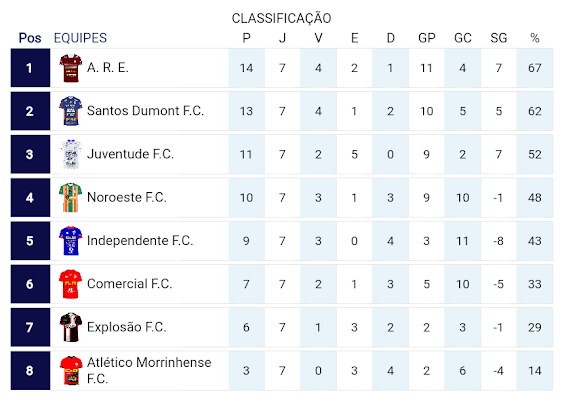Image resolution: width=562 pixels, height=405 pixels.
Task: Click A. R. E. points value 14
Action: point(246,68)
